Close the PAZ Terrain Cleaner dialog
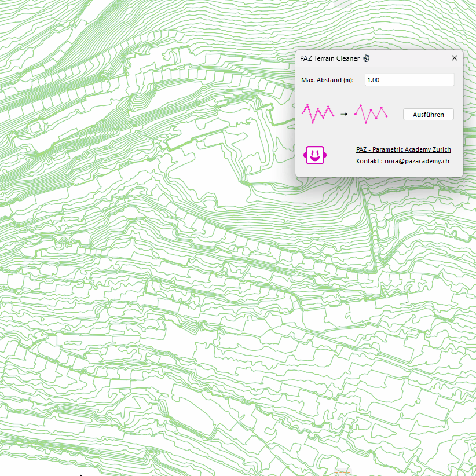 click(x=454, y=58)
